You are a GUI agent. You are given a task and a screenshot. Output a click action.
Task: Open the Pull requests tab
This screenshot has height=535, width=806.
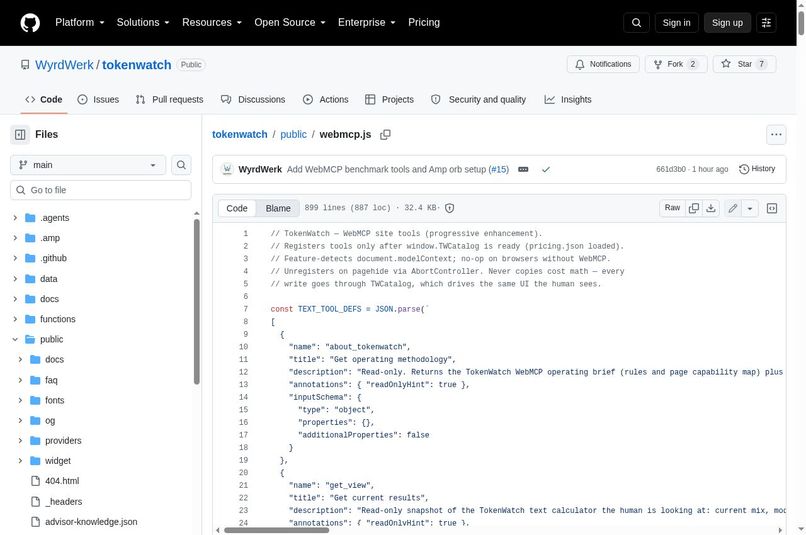[x=170, y=100]
